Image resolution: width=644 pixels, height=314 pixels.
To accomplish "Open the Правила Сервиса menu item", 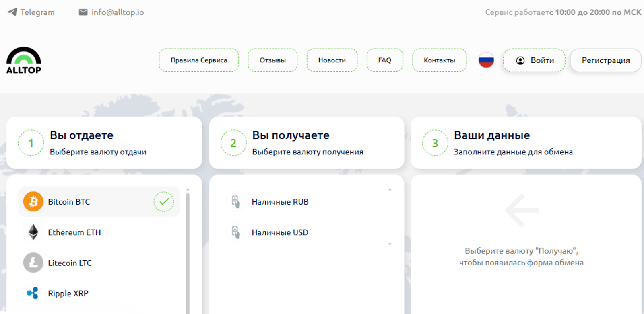I will pyautogui.click(x=198, y=60).
